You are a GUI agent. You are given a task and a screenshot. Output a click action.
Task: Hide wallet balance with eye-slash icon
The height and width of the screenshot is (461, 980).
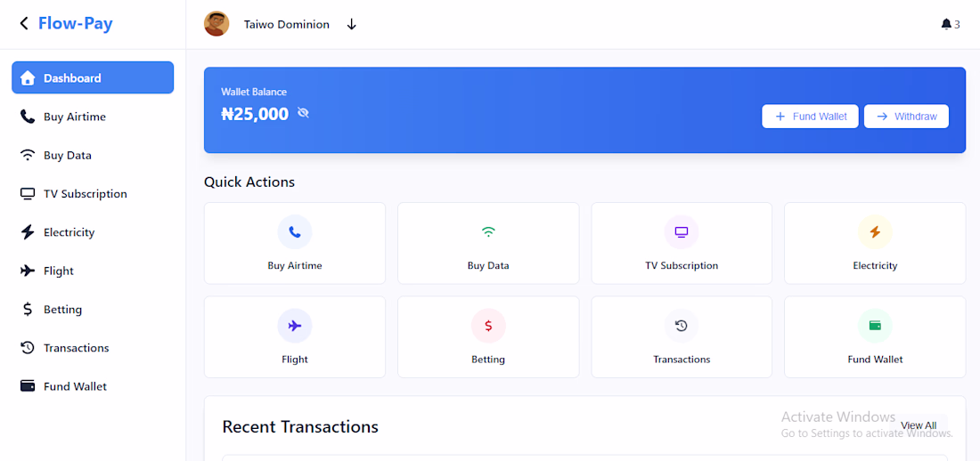click(303, 113)
